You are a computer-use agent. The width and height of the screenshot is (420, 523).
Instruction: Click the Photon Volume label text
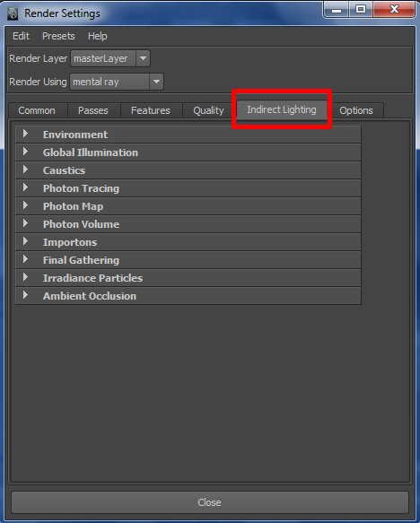81,224
